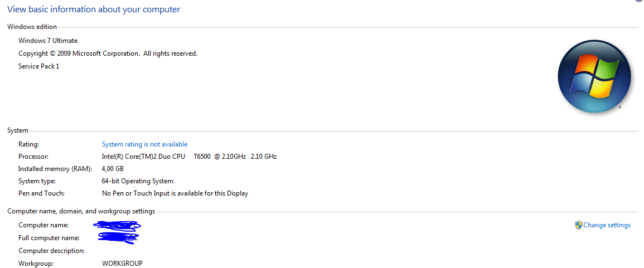The image size is (644, 268).
Task: Click the "Computer name, domain, and workgroup settings" header
Action: pyautogui.click(x=81, y=211)
